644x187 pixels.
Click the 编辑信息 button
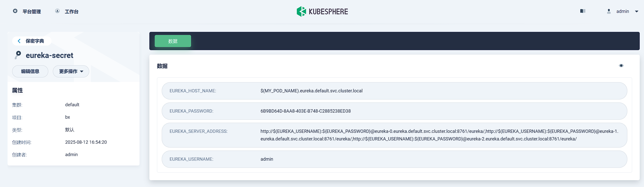click(x=30, y=71)
